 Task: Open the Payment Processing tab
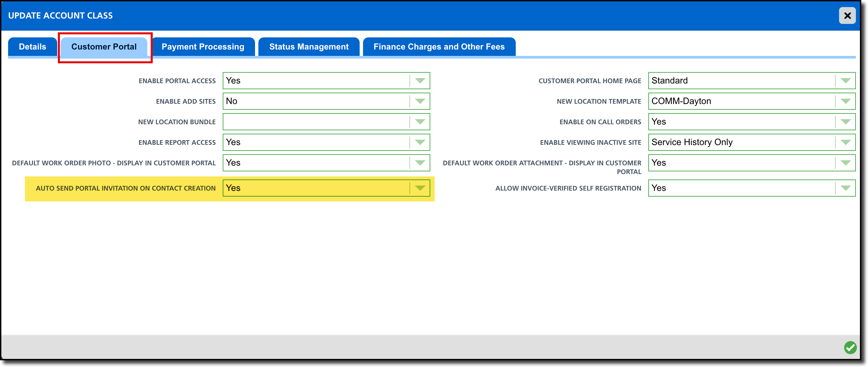[203, 46]
